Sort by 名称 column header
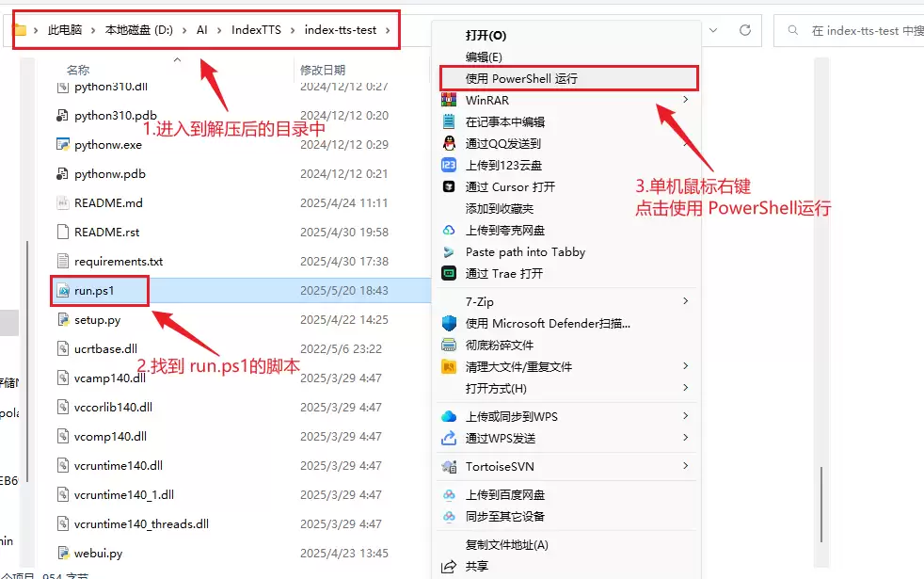The image size is (924, 579). (78, 71)
